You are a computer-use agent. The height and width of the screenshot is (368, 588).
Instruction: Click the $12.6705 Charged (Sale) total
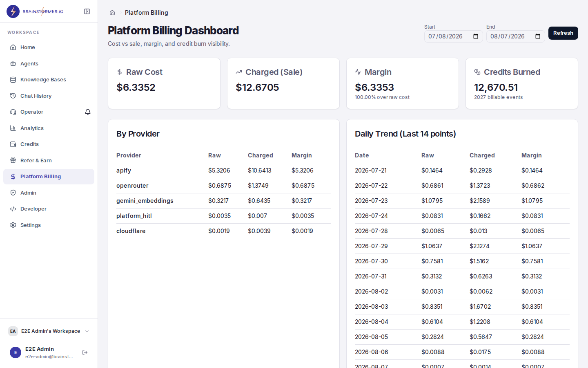[257, 88]
